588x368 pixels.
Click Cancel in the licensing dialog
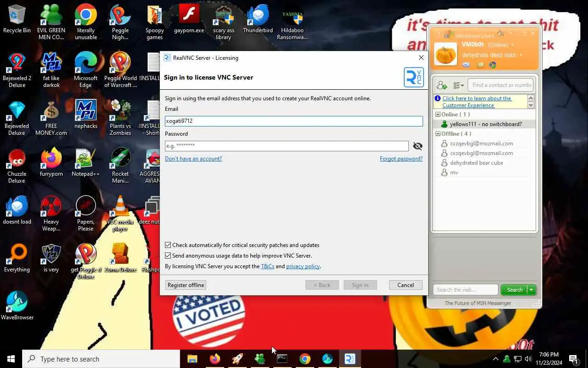pos(406,285)
